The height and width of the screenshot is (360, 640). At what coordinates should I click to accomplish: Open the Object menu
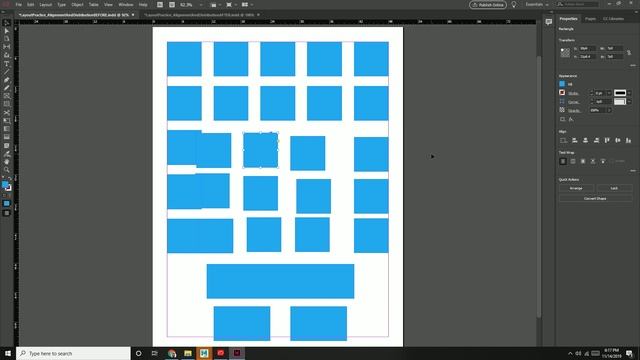[x=77, y=4]
